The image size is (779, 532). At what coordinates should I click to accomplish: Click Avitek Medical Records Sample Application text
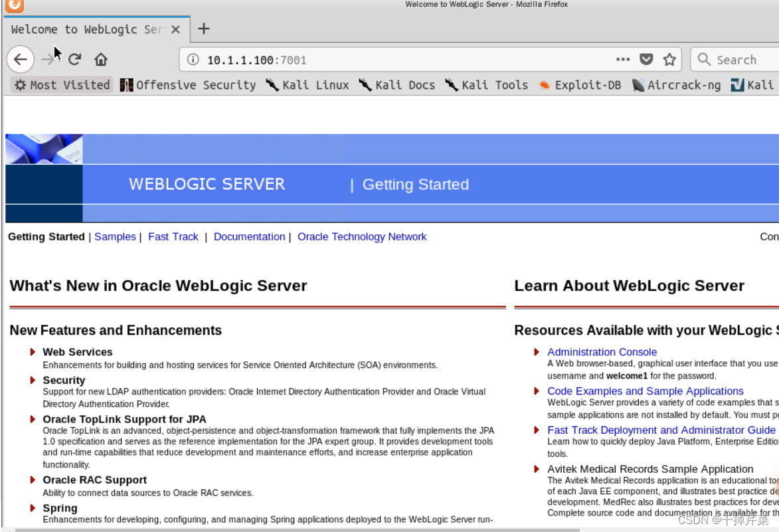[x=650, y=470]
